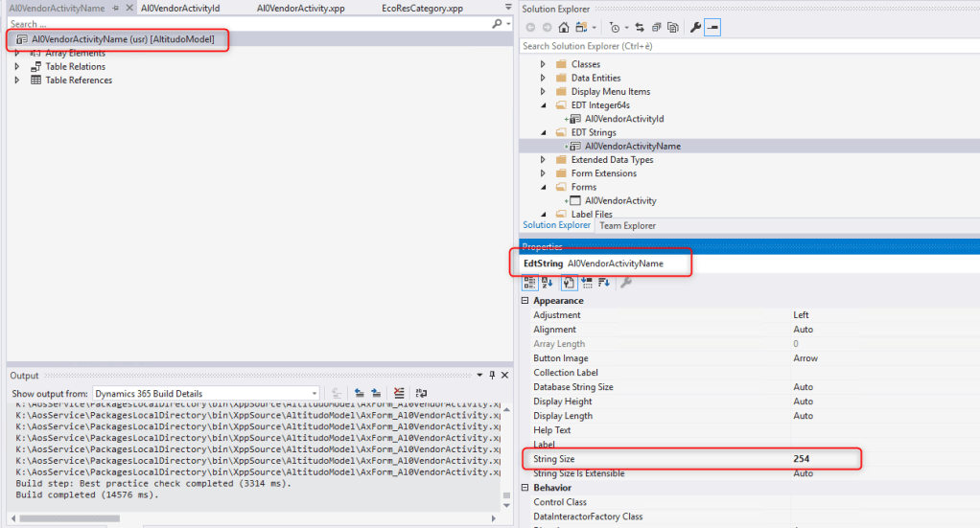Click the search magnifier icon in designer
This screenshot has width=980, height=528.
coord(497,23)
